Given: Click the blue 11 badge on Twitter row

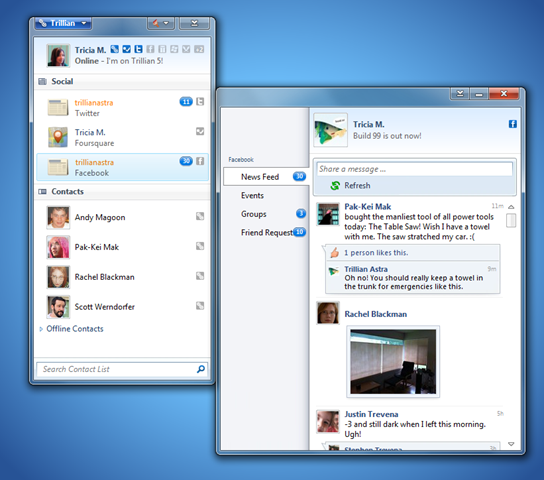Looking at the screenshot, I should [186, 102].
